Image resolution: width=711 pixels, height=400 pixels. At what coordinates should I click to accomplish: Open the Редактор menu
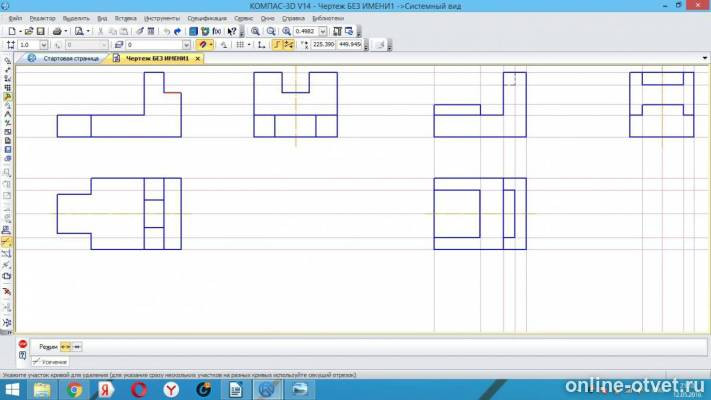point(42,18)
